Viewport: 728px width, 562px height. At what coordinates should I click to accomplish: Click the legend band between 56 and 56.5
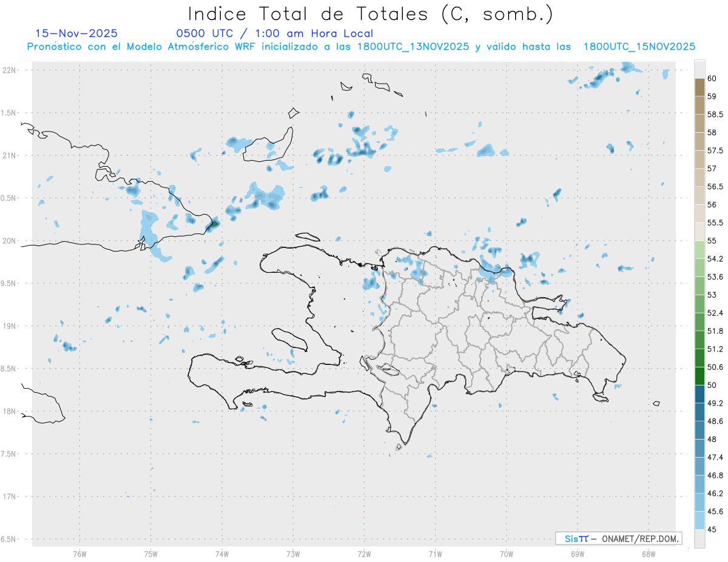coord(699,195)
